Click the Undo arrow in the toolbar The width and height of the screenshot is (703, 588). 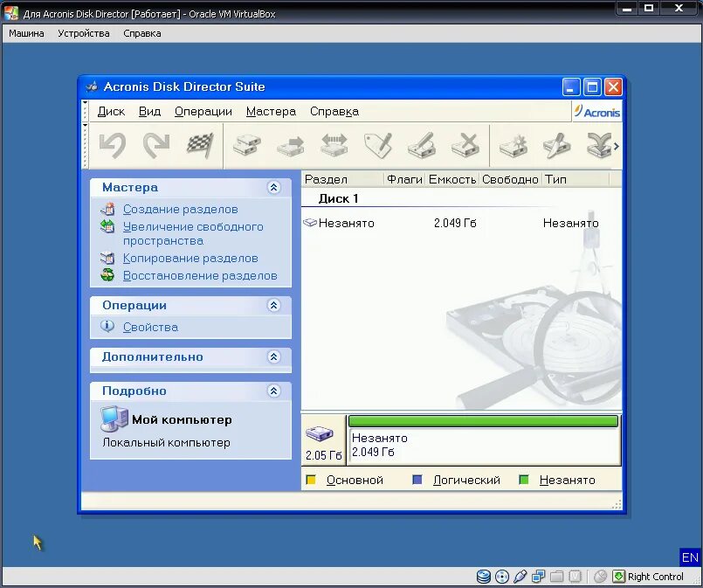[x=112, y=145]
